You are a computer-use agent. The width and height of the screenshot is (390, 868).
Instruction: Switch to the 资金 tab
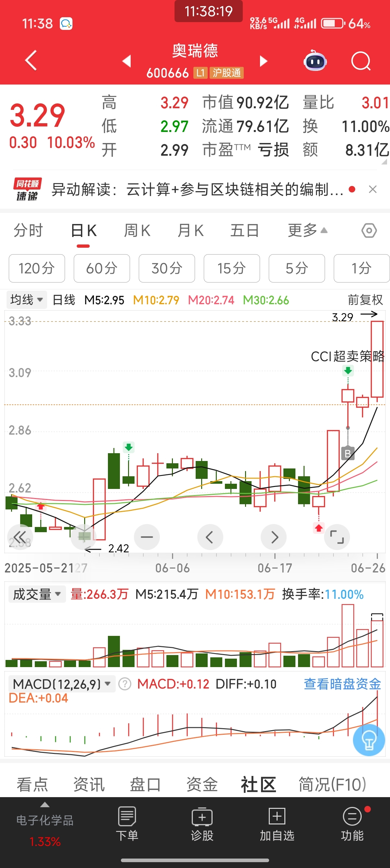(202, 784)
